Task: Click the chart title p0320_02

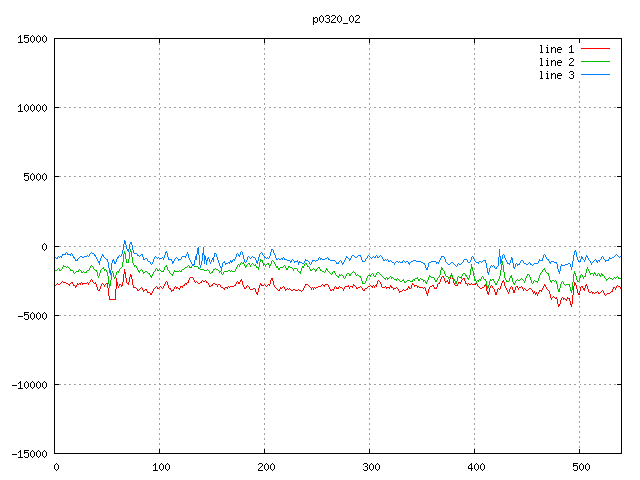Action: [x=336, y=20]
